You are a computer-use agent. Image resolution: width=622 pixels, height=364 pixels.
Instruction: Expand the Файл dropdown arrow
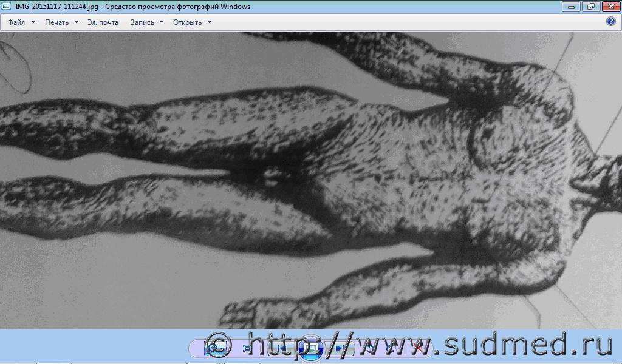[x=33, y=22]
